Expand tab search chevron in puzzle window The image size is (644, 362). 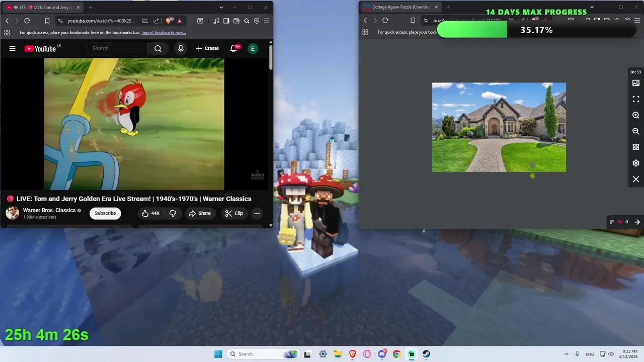[x=592, y=7]
